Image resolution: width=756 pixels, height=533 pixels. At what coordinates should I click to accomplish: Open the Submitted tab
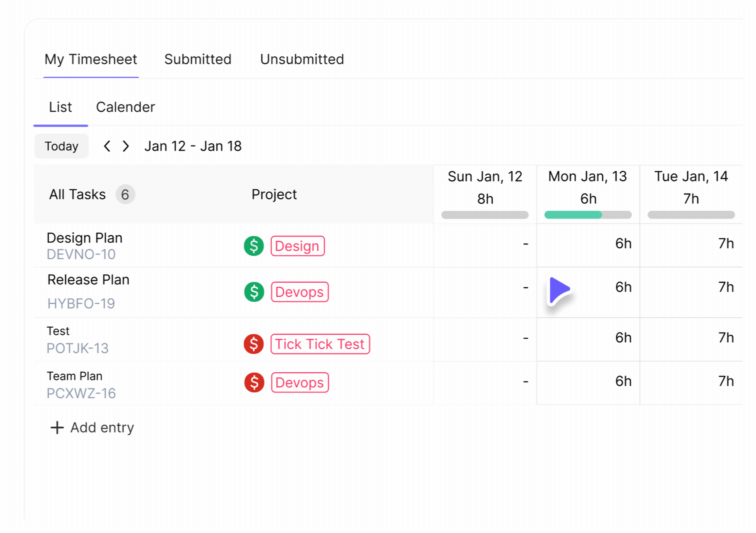tap(198, 59)
